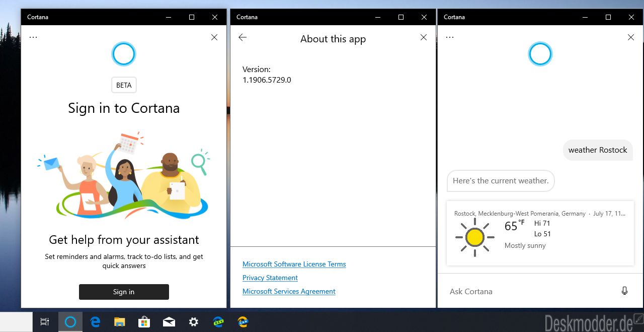Viewport: 644px width, 332px height.
Task: Go back with the arrow in About this app
Action: [243, 37]
